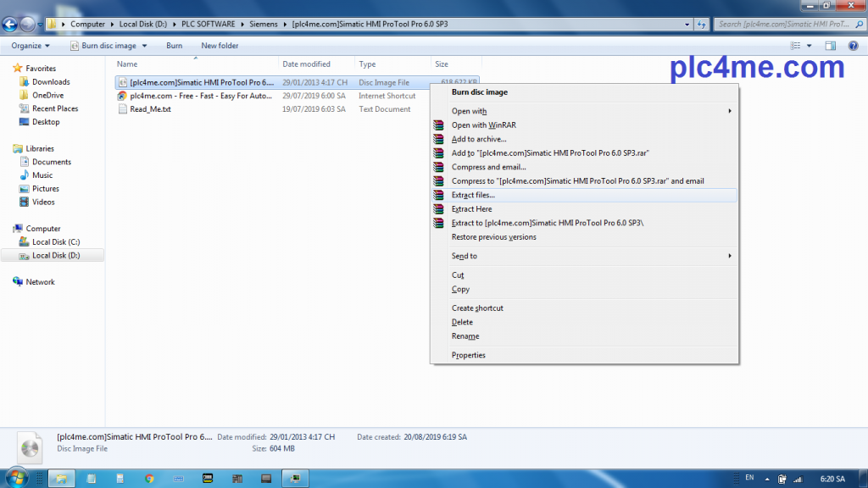This screenshot has height=488, width=868.
Task: Click WinRAR icon next to Add to archive
Action: pyautogui.click(x=438, y=139)
